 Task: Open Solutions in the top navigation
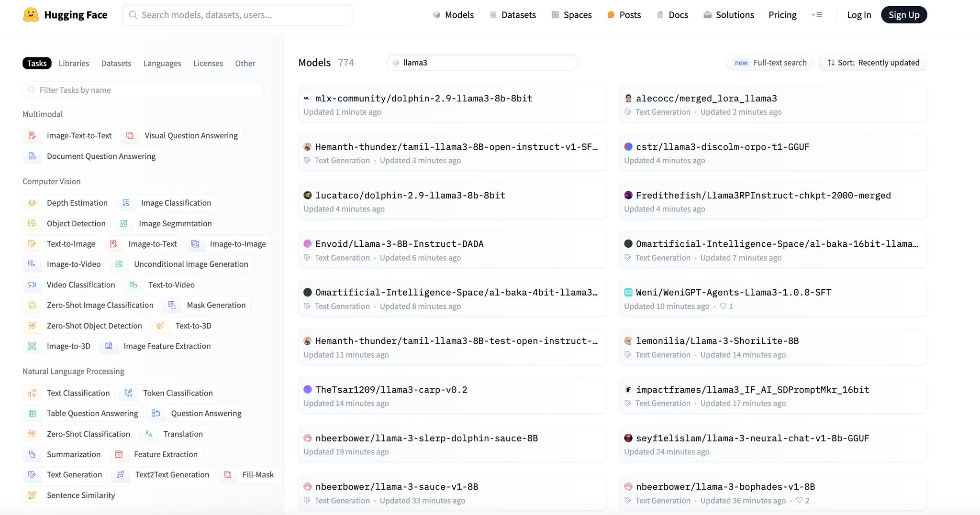click(x=729, y=15)
